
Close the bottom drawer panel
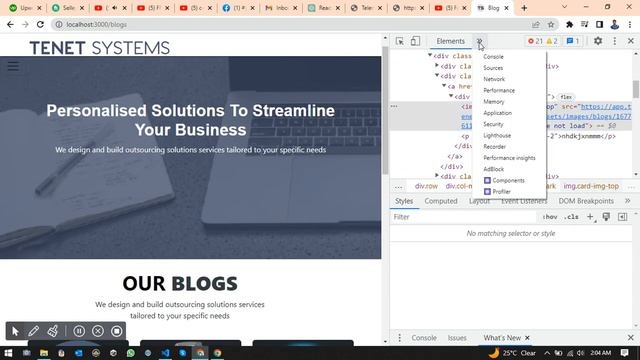click(631, 338)
